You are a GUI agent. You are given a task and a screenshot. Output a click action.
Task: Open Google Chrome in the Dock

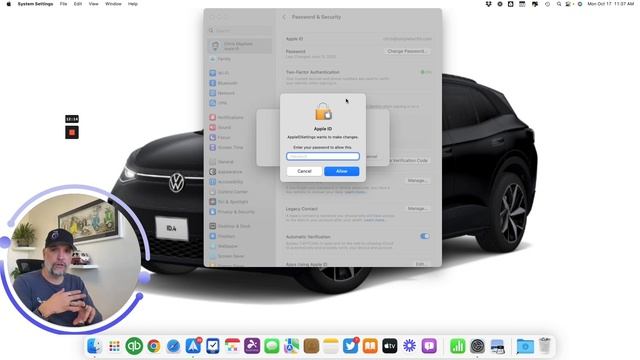point(153,346)
